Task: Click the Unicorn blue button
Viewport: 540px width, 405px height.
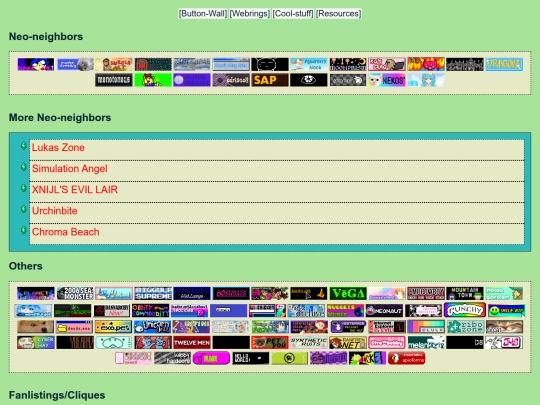Action: [153, 327]
